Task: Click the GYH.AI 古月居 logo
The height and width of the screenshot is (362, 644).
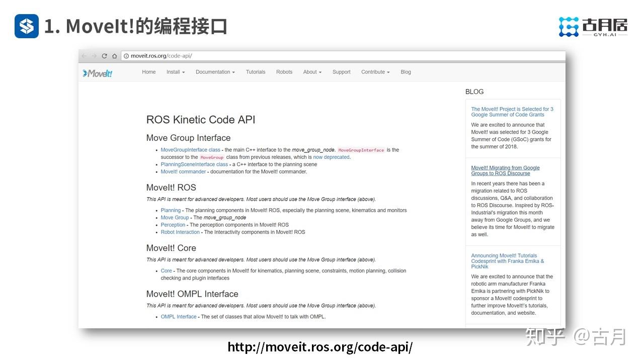Action: (x=592, y=26)
